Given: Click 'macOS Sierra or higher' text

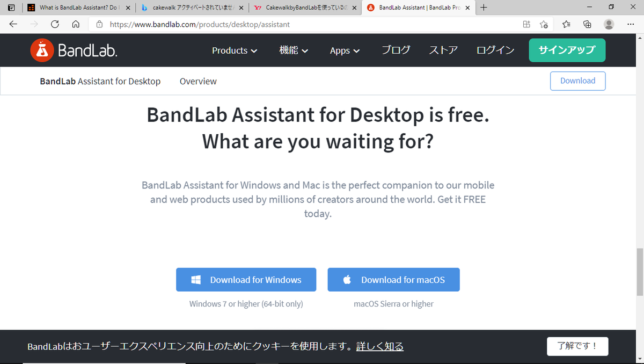Looking at the screenshot, I should [394, 304].
